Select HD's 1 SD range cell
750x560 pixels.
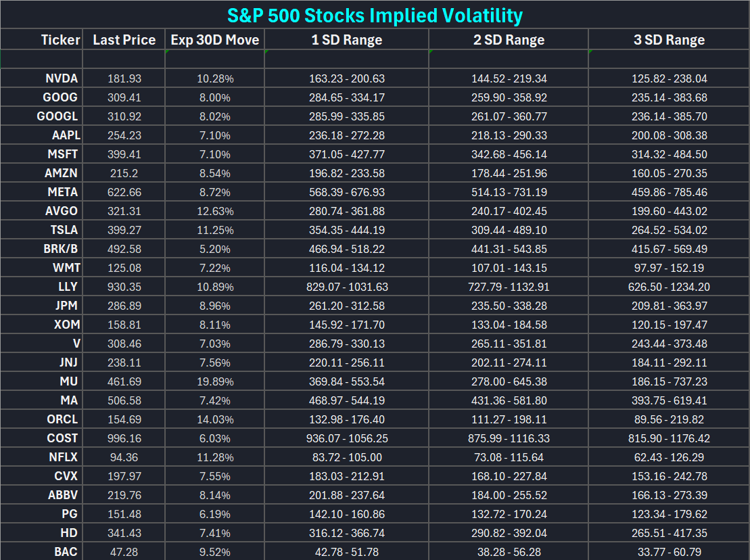coord(346,533)
